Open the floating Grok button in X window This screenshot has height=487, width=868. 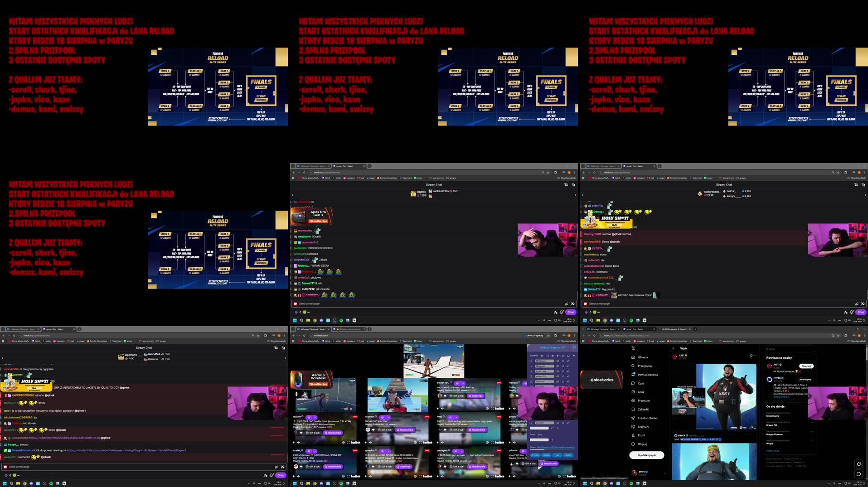858,464
